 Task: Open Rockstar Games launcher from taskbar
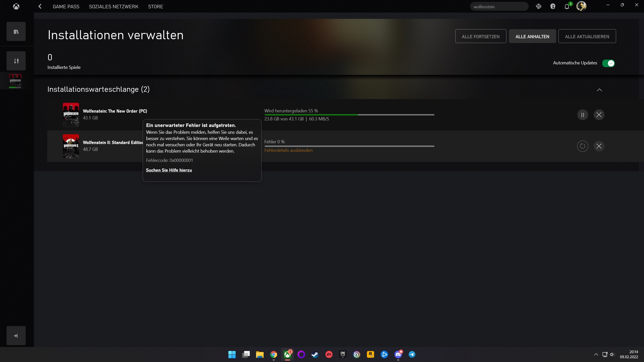pos(370,354)
